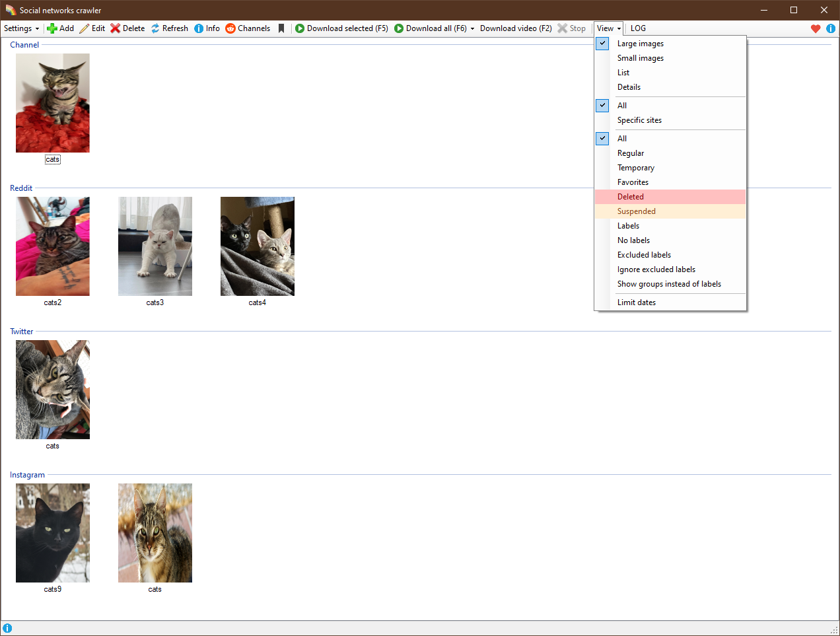Collapse the View dropdown menu
This screenshot has height=636, width=840.
[608, 28]
